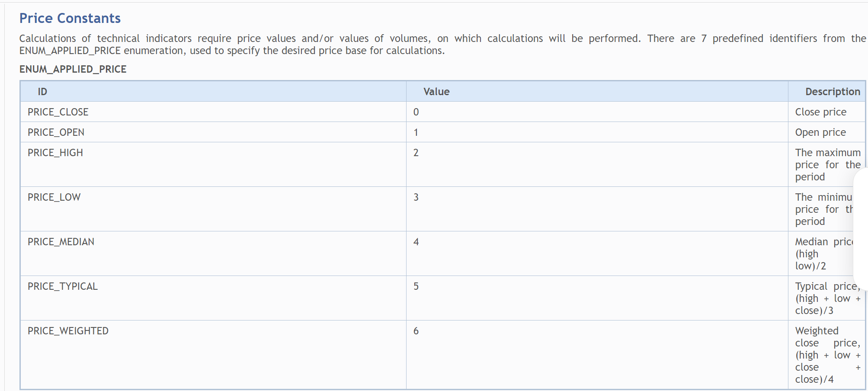This screenshot has width=868, height=391.
Task: Click the Price Constants heading
Action: click(70, 18)
